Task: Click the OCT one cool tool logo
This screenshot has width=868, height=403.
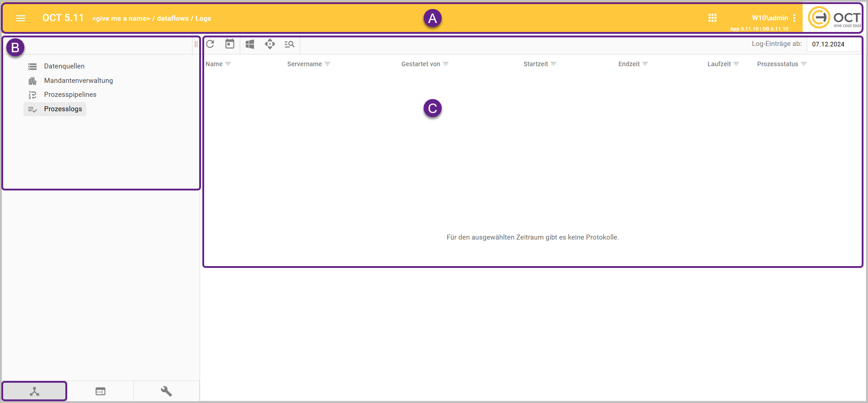Action: point(834,18)
